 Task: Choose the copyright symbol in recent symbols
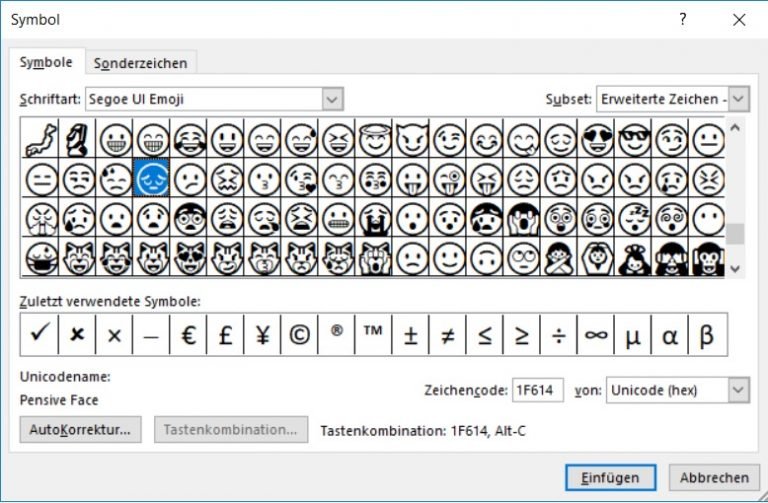299,335
